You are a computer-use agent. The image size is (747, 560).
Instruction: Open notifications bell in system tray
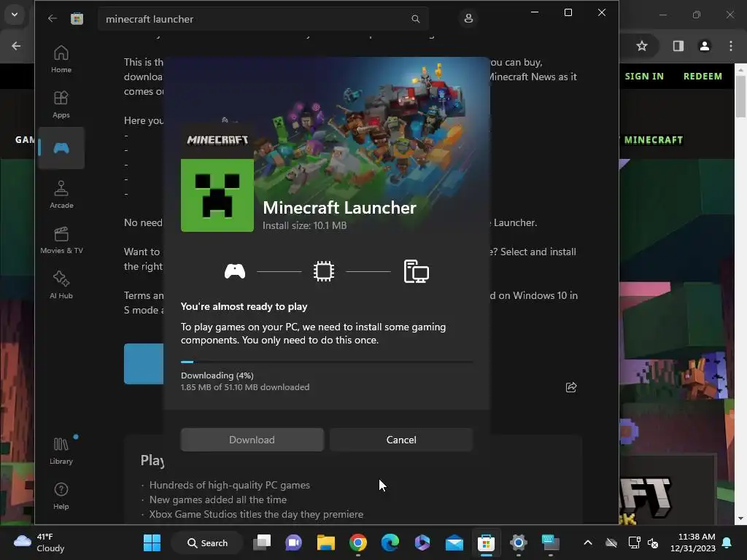point(727,542)
